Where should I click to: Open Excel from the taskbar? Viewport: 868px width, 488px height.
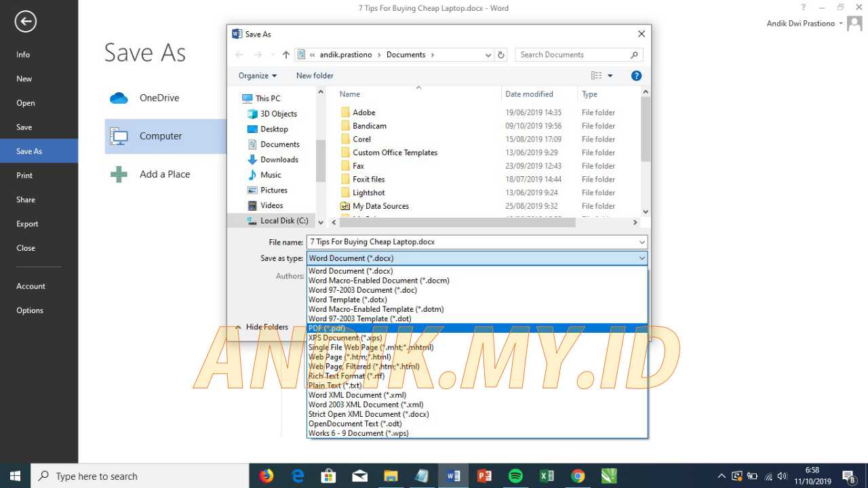(x=547, y=476)
